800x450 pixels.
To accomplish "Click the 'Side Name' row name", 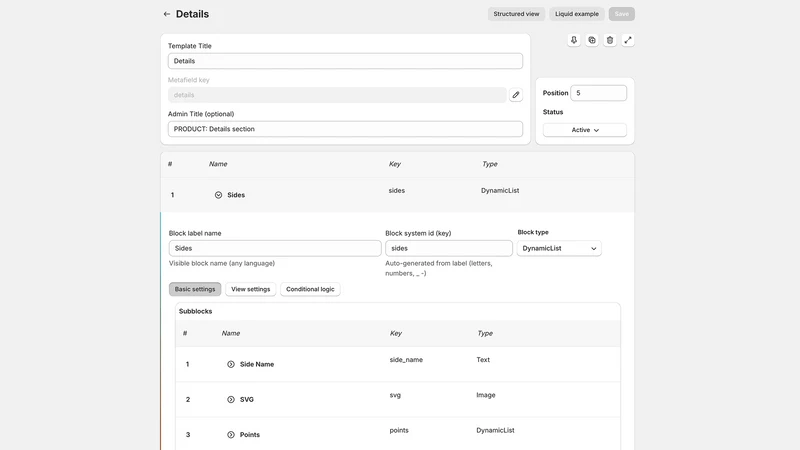I will tap(257, 364).
